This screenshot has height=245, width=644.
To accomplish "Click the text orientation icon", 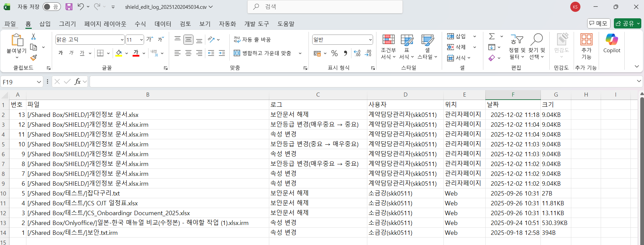I will pos(211,40).
